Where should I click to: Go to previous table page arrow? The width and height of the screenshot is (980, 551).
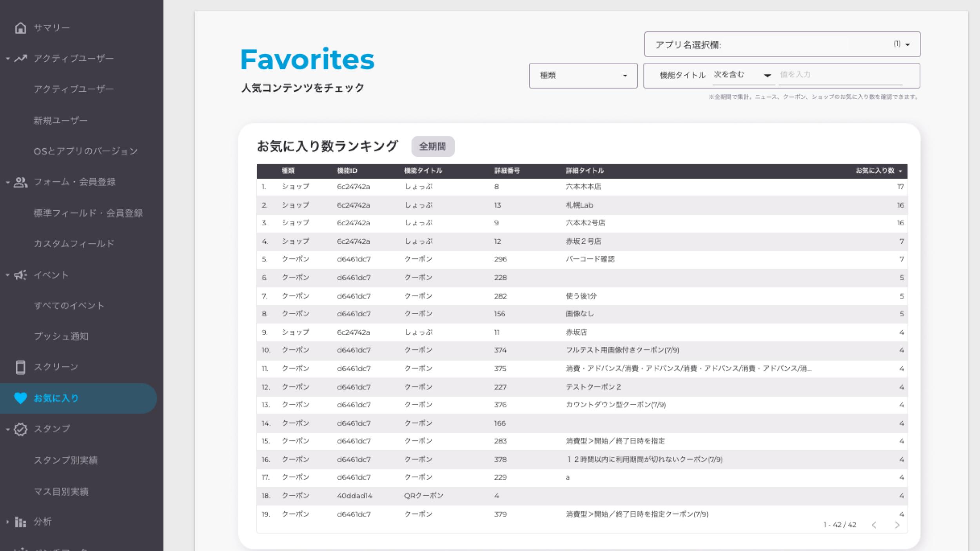click(x=874, y=525)
